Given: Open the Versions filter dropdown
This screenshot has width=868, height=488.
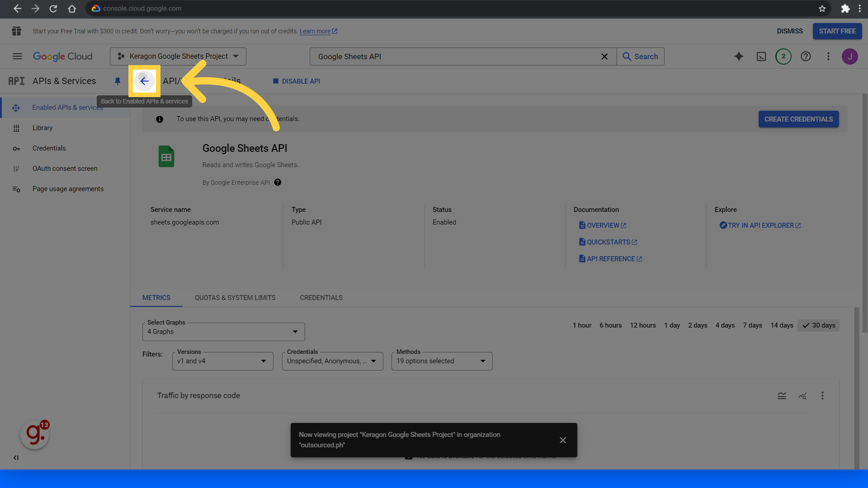Looking at the screenshot, I should [223, 361].
